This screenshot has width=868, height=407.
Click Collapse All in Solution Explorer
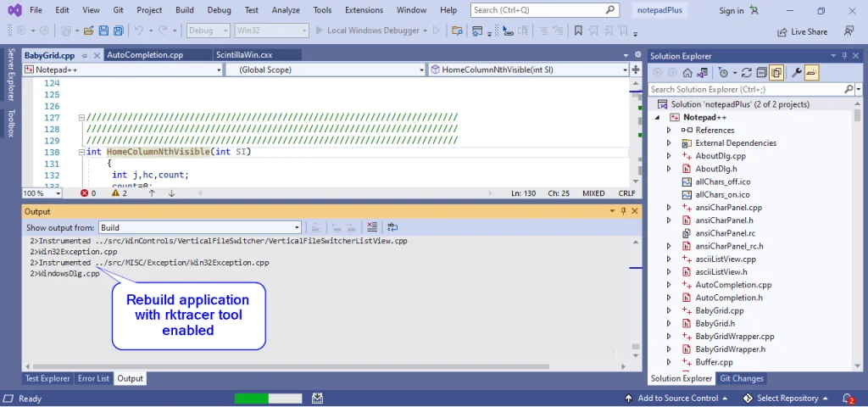point(762,73)
